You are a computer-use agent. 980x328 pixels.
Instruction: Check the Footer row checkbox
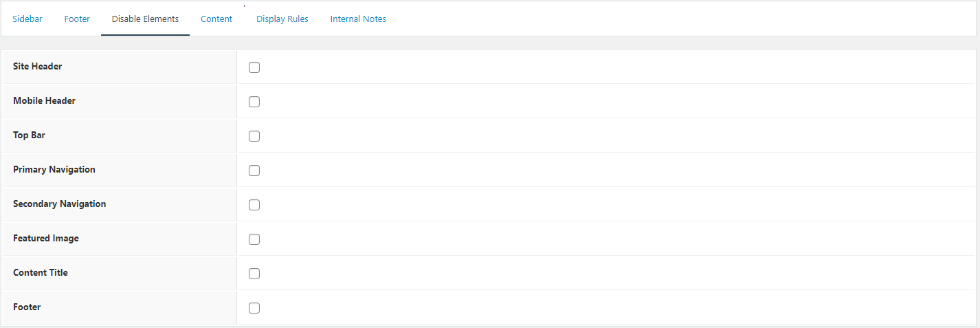(254, 308)
